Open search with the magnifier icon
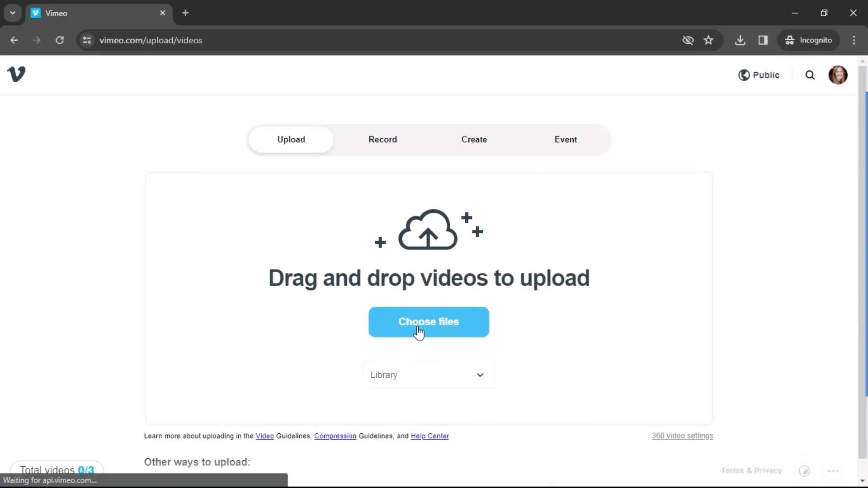Screen dimensions: 868x488 (x=810, y=75)
